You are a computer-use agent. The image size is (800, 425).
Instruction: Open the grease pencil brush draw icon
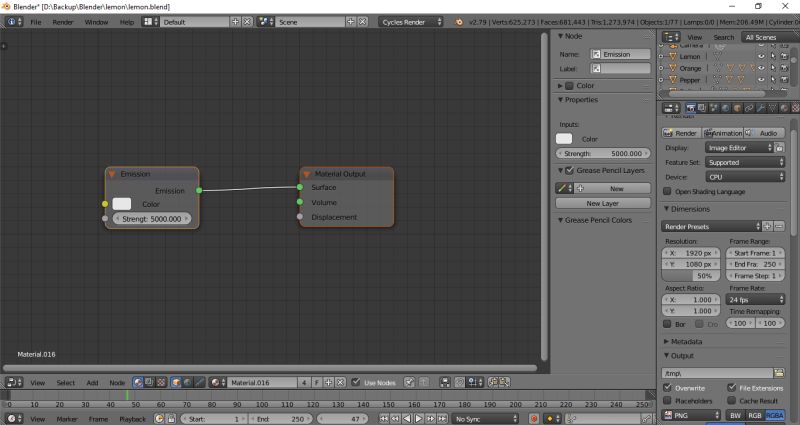564,188
